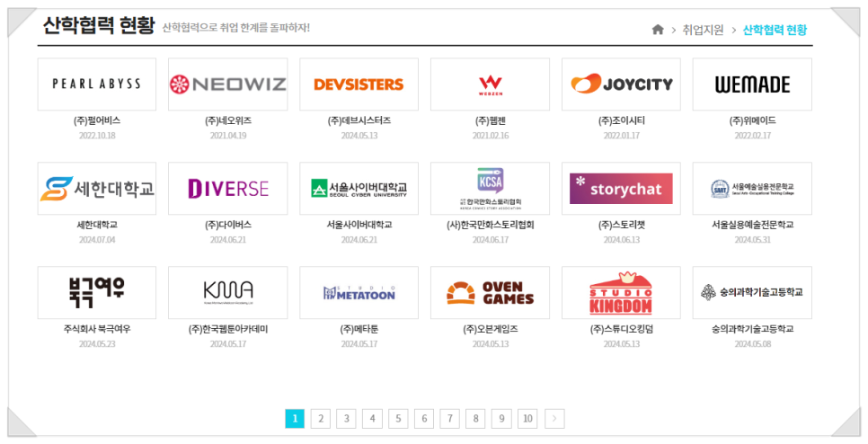Open the Studio METATOON logo card
868x444 pixels.
coord(359,292)
